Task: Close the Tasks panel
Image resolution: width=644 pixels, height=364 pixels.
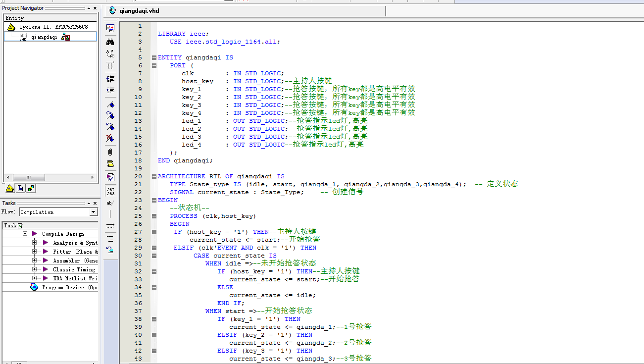Action: coord(95,203)
